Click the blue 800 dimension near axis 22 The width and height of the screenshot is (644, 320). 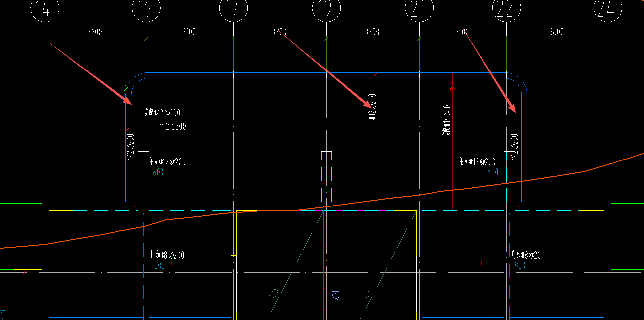point(520,265)
